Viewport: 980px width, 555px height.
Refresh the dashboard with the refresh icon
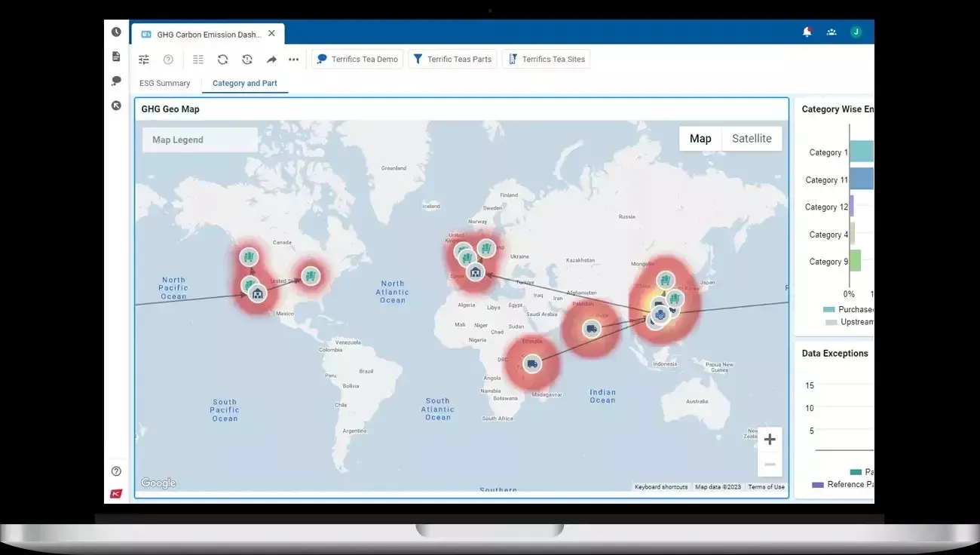[x=222, y=60]
